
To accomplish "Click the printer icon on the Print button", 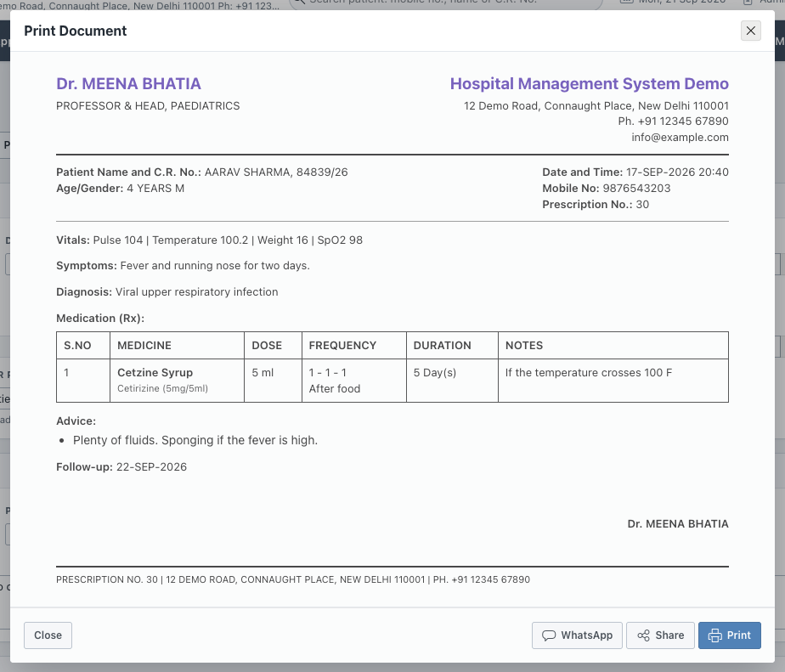I will [715, 635].
